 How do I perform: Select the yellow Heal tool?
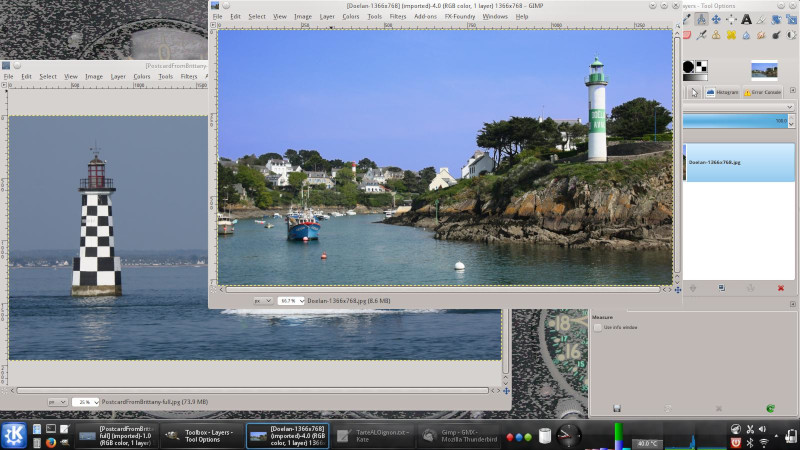[x=731, y=35]
